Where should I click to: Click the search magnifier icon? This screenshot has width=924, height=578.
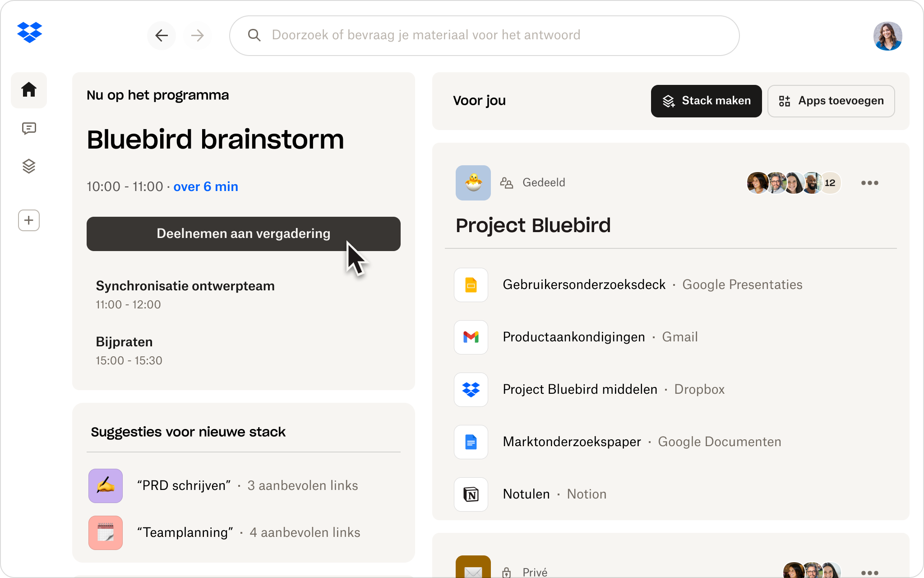pyautogui.click(x=254, y=35)
